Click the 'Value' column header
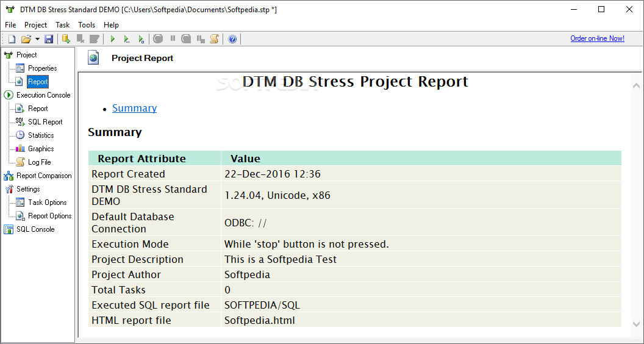This screenshot has width=644, height=344. click(x=421, y=158)
